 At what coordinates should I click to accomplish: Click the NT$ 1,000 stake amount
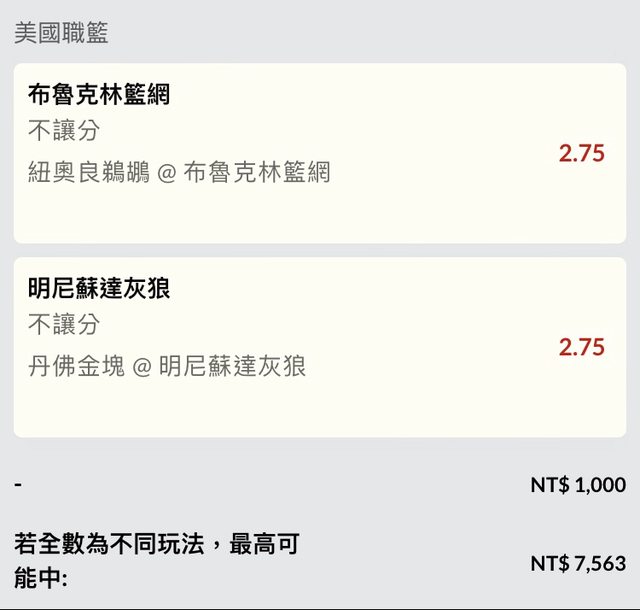point(577,485)
